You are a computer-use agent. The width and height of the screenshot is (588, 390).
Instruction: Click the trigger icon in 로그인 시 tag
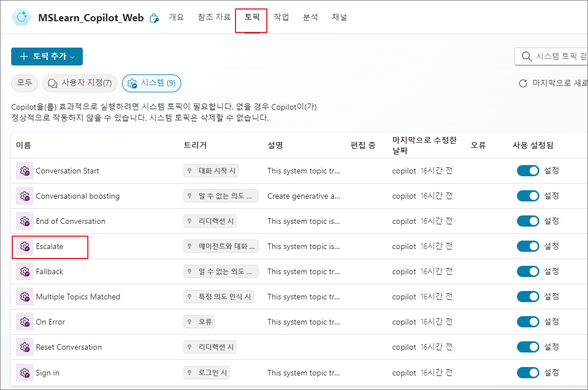pos(189,373)
